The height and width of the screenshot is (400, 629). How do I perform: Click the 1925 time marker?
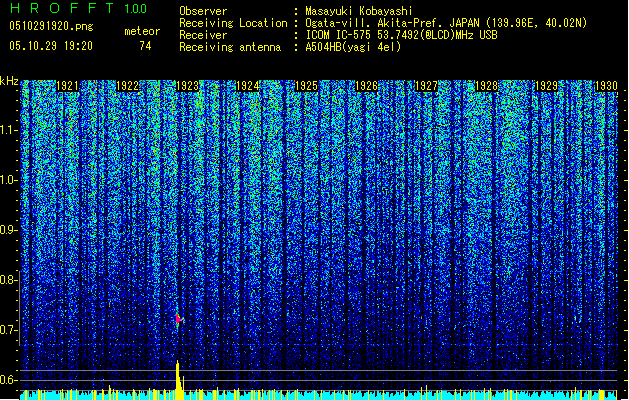coord(307,86)
